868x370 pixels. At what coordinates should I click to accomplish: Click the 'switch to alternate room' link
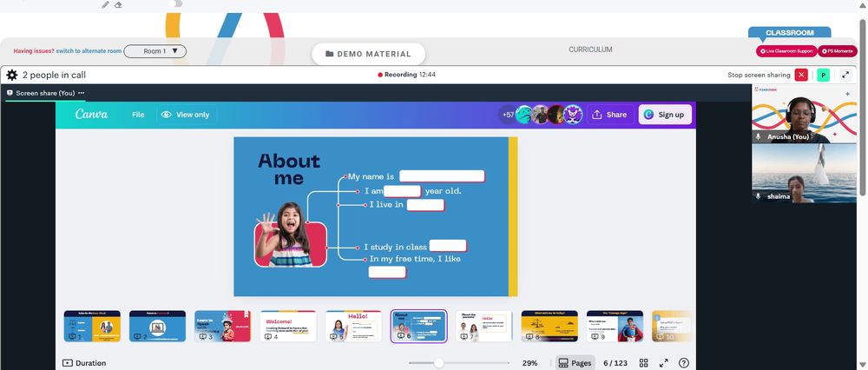pos(89,51)
